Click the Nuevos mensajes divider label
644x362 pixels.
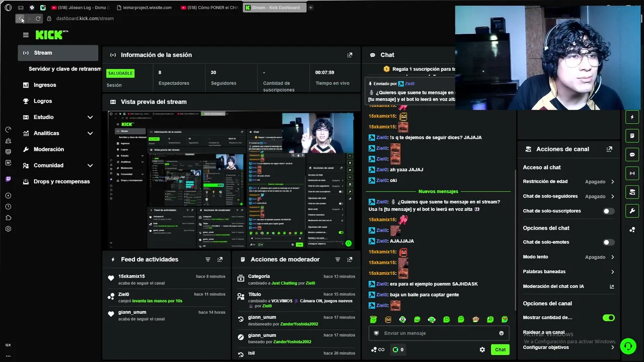click(x=438, y=192)
